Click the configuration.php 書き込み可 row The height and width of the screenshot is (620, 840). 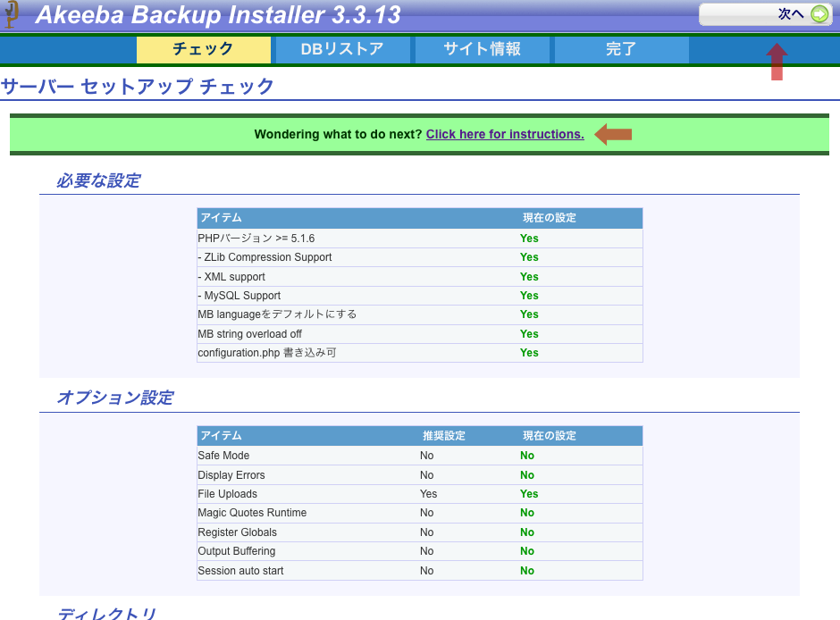(x=267, y=353)
